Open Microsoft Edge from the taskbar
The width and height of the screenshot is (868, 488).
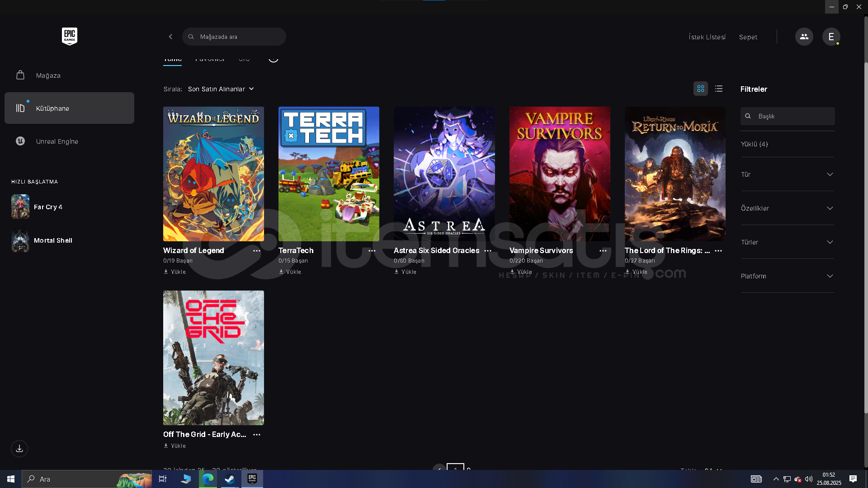208,479
